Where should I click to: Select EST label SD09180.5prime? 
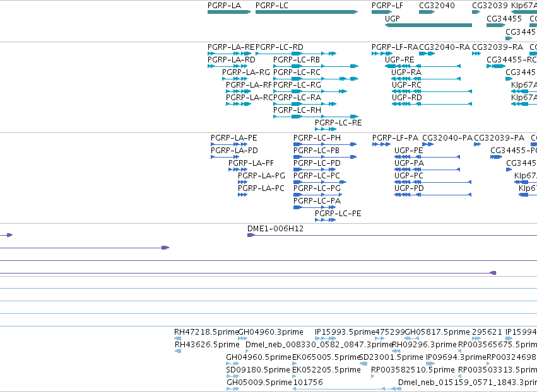pyautogui.click(x=258, y=370)
